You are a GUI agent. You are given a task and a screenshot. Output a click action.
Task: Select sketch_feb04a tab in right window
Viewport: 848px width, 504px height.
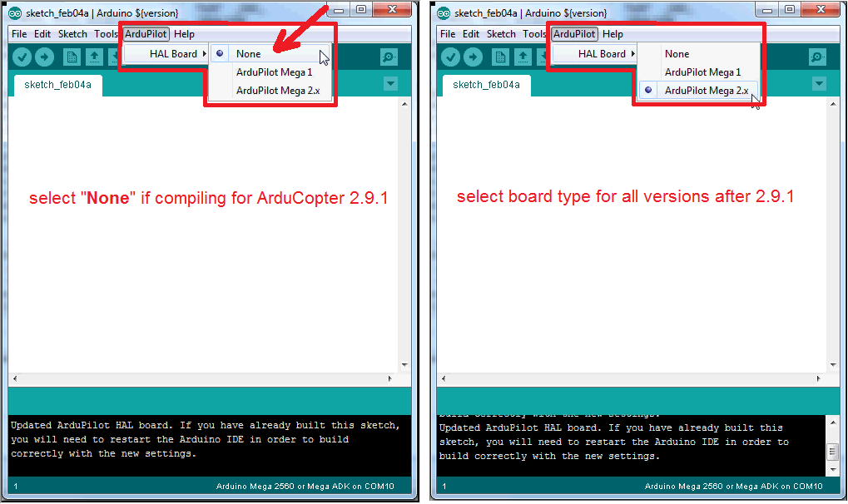pyautogui.click(x=486, y=85)
